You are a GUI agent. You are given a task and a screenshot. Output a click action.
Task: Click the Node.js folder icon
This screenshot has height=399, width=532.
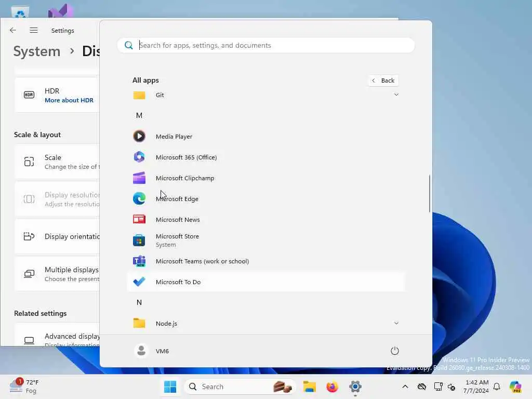point(139,323)
